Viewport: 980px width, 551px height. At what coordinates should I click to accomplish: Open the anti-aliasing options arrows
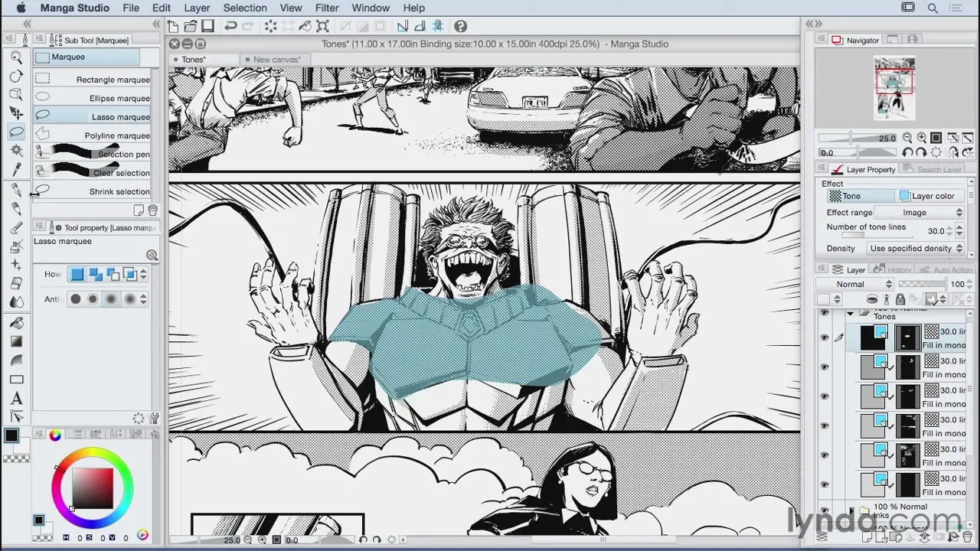(143, 298)
